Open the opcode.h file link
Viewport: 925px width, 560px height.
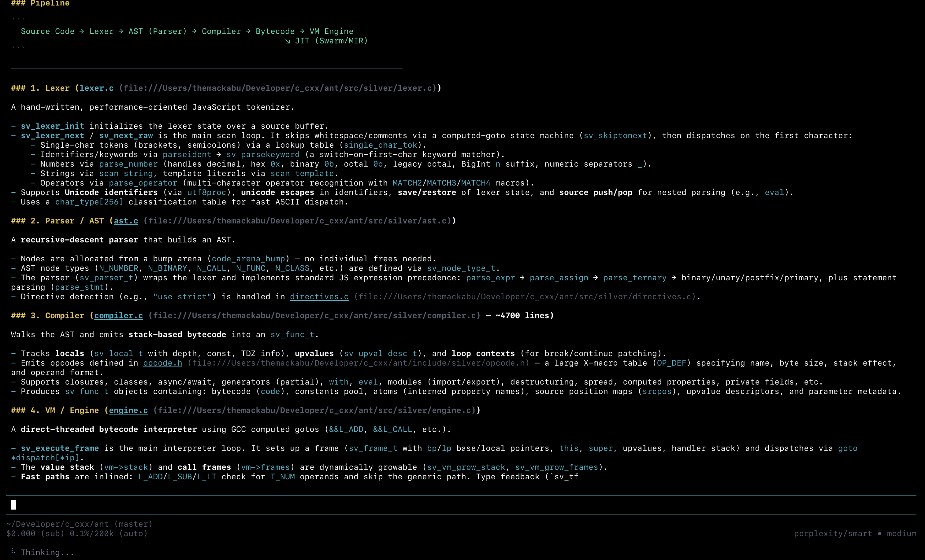coord(162,363)
